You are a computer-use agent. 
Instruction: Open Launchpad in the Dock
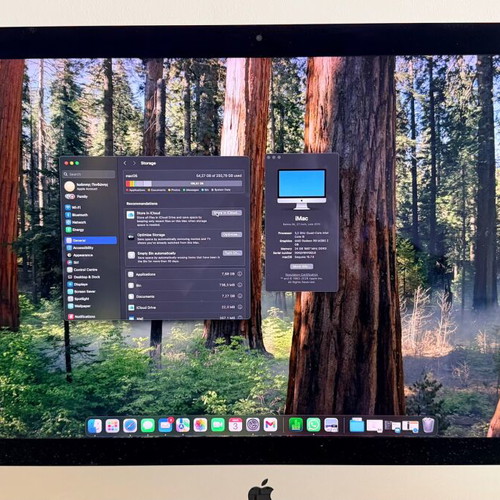[112, 426]
